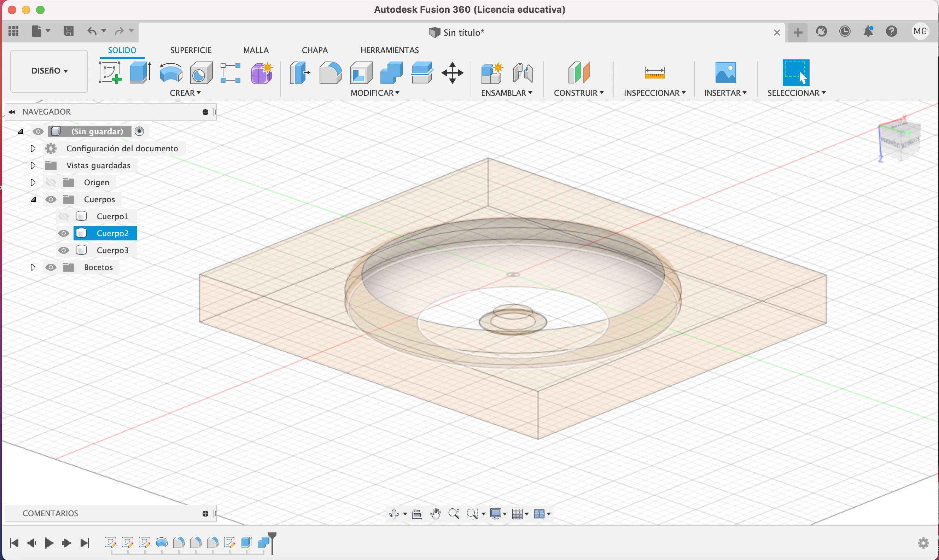Screen dimensions: 939x560
Task: Open the Measure tool icon
Action: [654, 72]
